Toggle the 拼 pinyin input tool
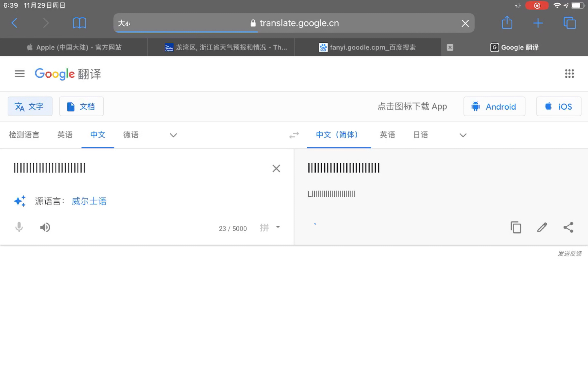Viewport: 588px width, 369px height. (x=264, y=227)
